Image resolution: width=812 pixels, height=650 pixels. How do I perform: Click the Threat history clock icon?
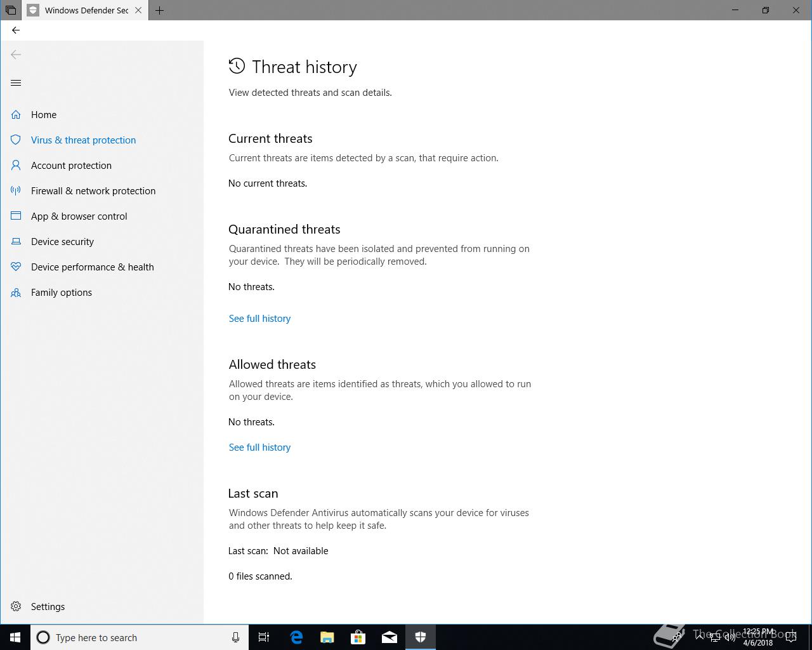(x=237, y=66)
